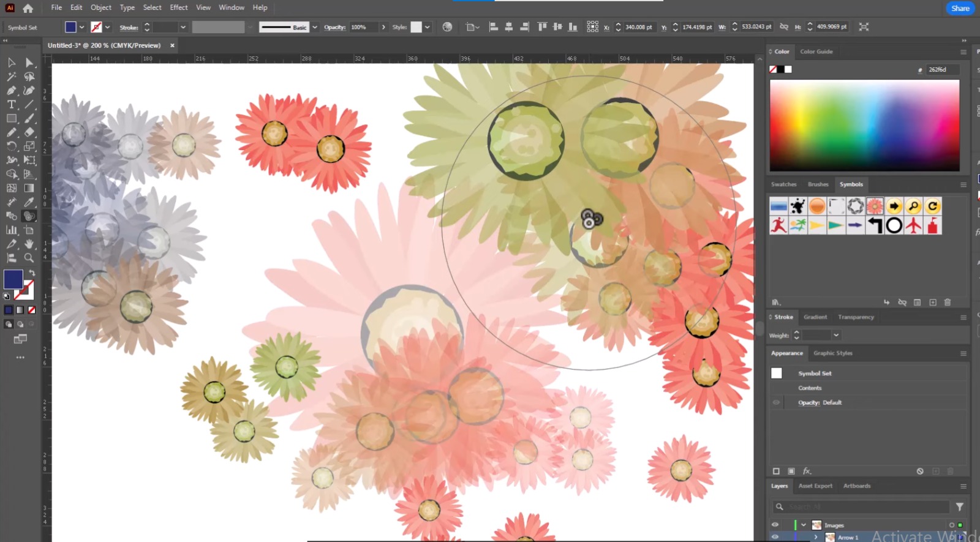980x542 pixels.
Task: Click the Horizontal Align Left icon
Action: (494, 27)
